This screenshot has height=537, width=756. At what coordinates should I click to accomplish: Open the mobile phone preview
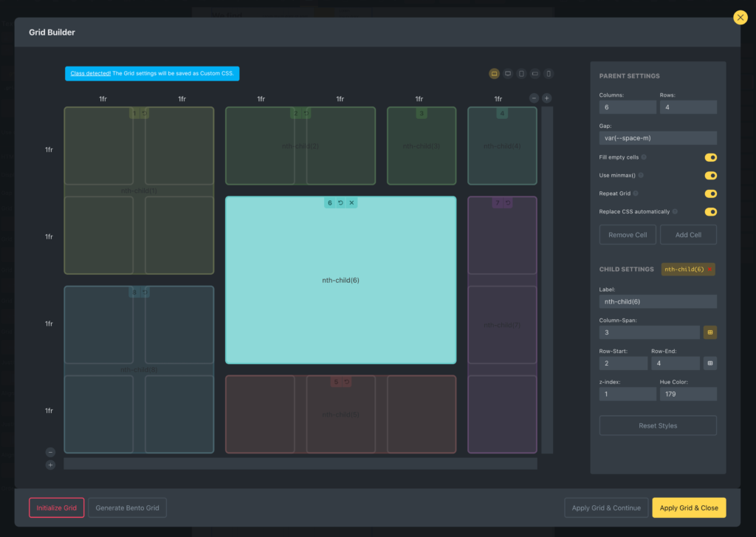click(x=549, y=73)
